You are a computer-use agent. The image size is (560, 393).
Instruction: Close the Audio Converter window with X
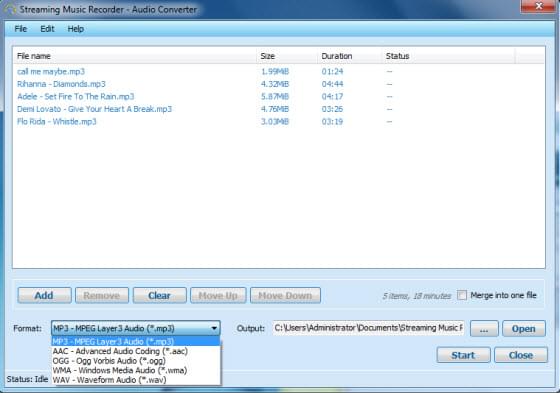click(x=539, y=6)
